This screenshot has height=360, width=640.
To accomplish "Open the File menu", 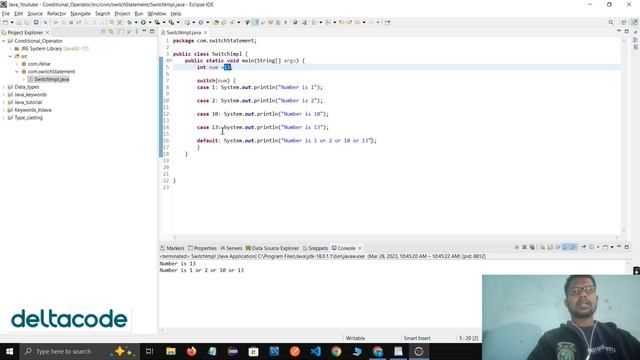I will pos(6,13).
